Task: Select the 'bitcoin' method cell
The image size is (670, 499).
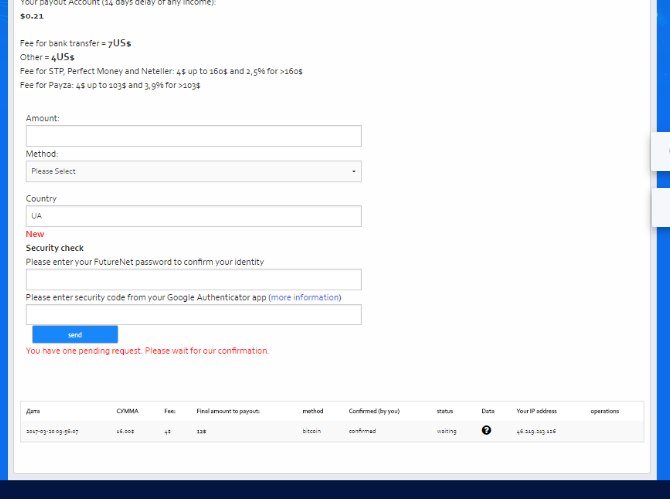Action: 312,431
